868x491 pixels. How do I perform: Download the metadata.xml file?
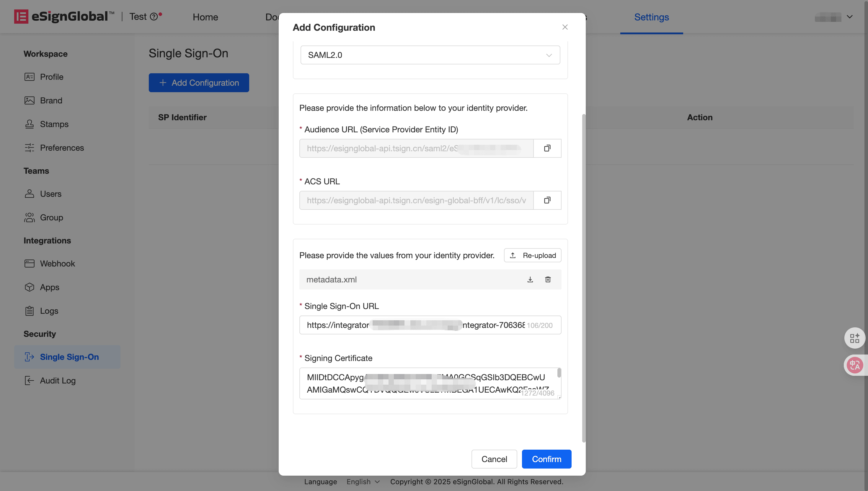(530, 279)
